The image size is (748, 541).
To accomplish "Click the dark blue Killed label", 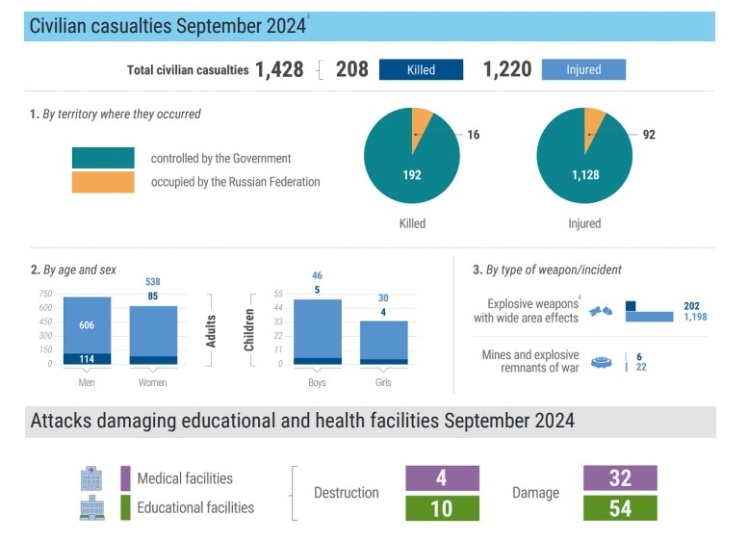I will pyautogui.click(x=421, y=69).
